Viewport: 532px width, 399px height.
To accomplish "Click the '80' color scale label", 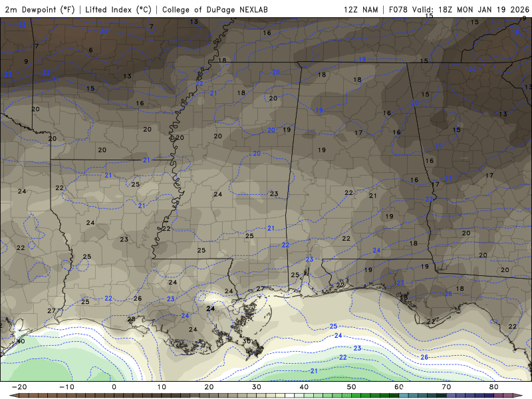I will pos(494,387).
